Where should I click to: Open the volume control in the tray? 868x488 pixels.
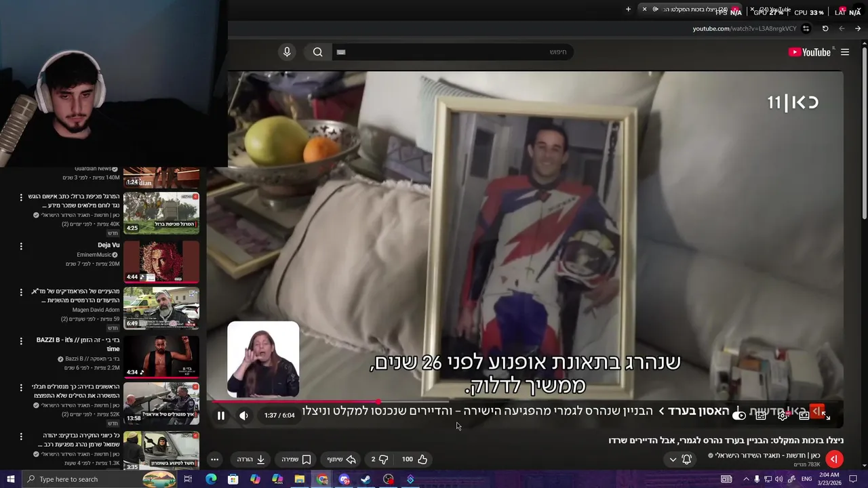coord(778,479)
